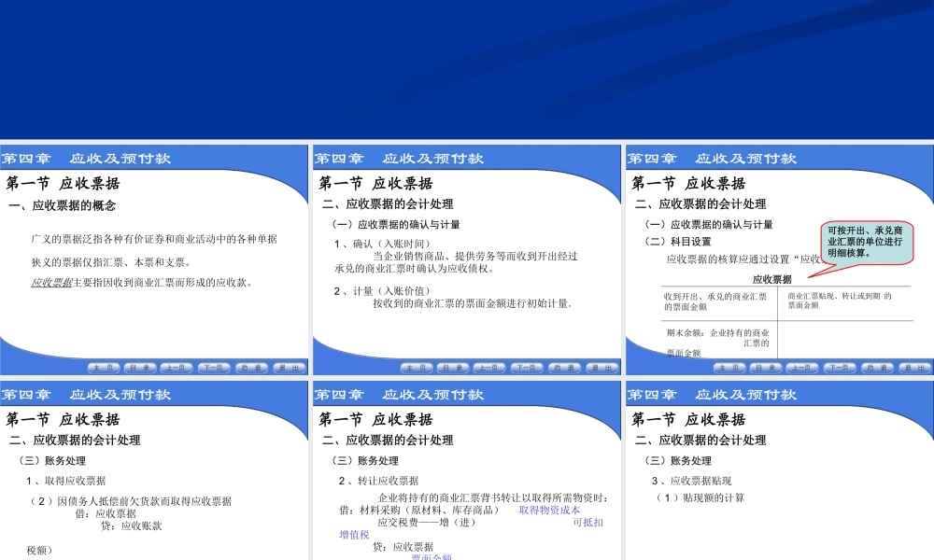Click the 下一页 button on the first slide

pyautogui.click(x=217, y=368)
